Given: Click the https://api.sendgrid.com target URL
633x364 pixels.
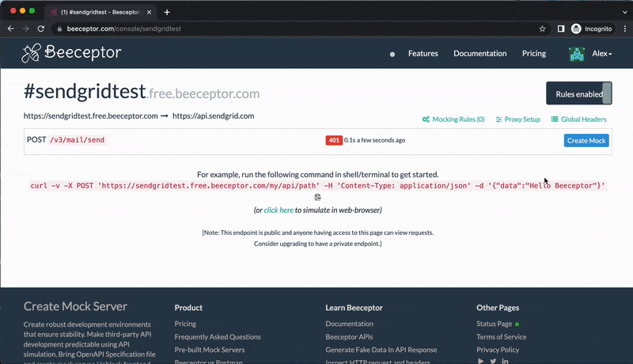Looking at the screenshot, I should (x=213, y=116).
